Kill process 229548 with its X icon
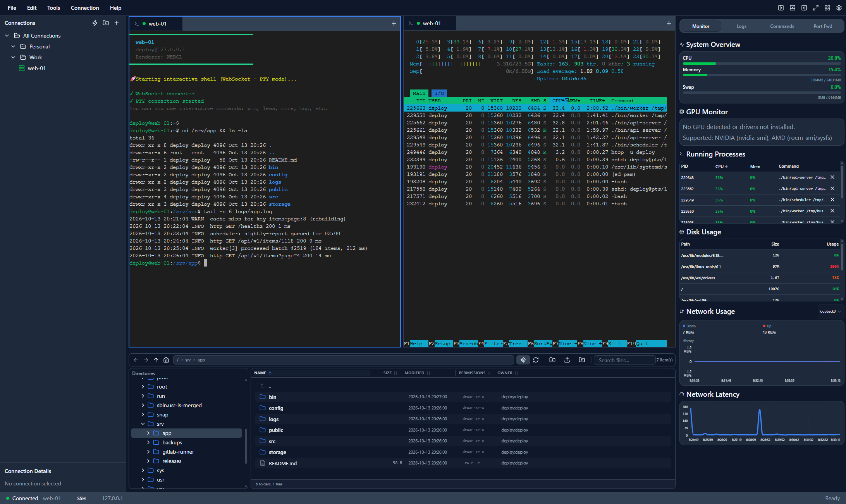Viewport: 846px width, 504px height. pos(832,177)
